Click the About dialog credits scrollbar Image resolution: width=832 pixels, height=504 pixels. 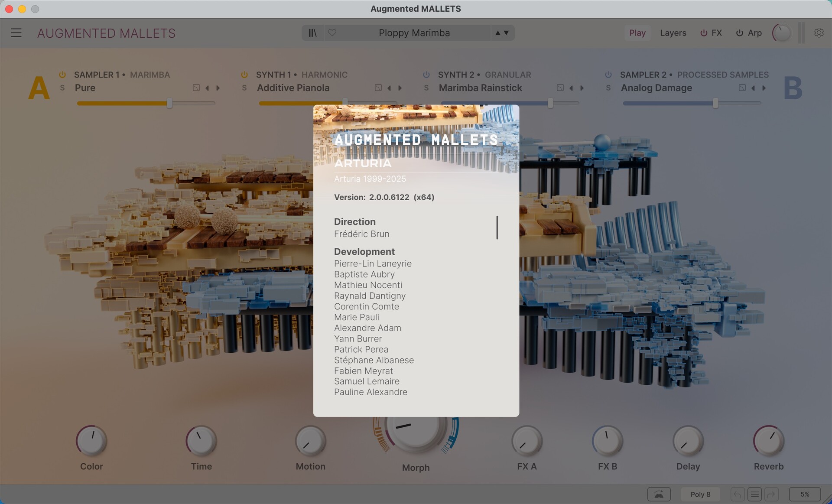pyautogui.click(x=497, y=228)
